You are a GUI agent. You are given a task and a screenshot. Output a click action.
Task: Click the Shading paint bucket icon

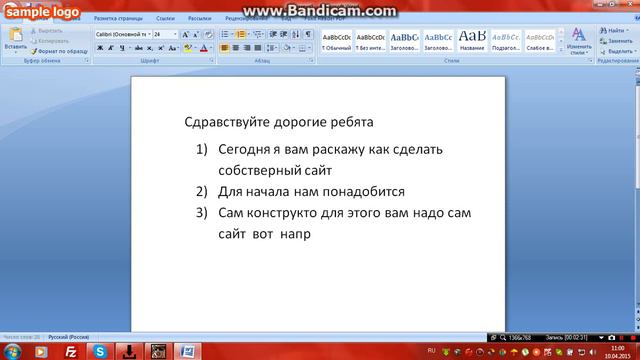(x=287, y=48)
